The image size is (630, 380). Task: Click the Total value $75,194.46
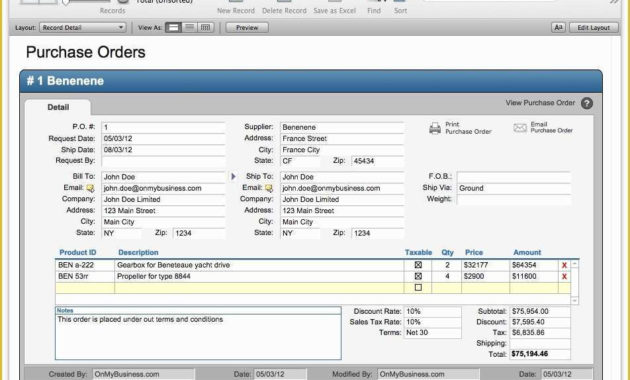pos(540,354)
